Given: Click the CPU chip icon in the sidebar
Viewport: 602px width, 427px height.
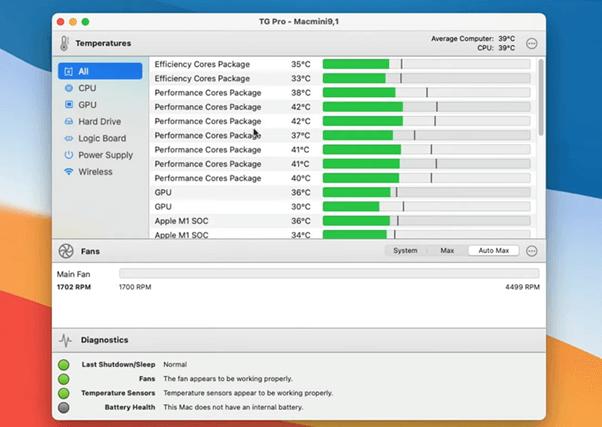Looking at the screenshot, I should click(69, 88).
